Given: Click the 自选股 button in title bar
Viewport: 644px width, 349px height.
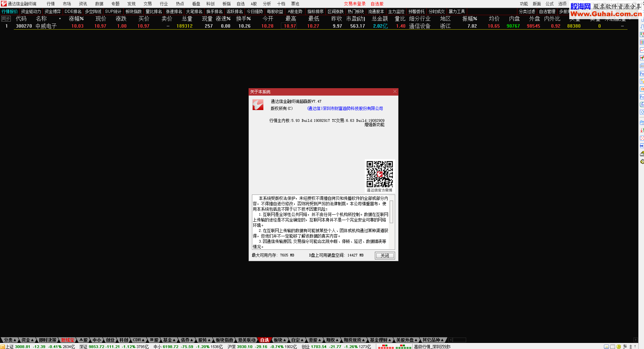Looking at the screenshot, I should click(x=377, y=4).
